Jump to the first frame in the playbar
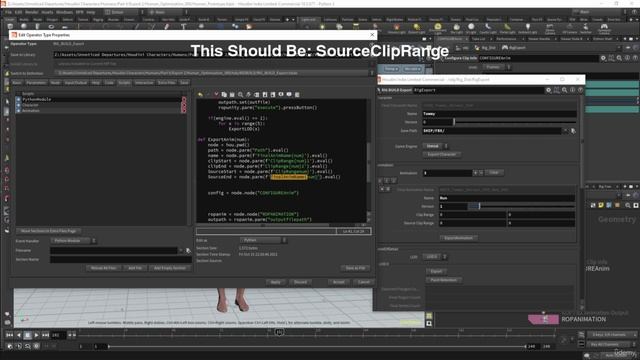This screenshot has height=360, width=640. tap(9, 335)
